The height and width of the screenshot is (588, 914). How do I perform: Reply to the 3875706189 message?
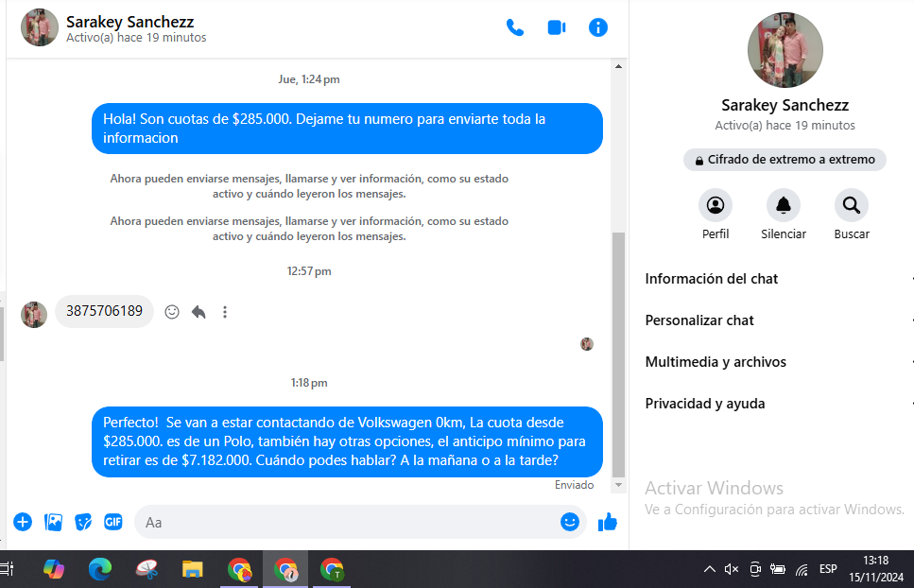point(198,312)
